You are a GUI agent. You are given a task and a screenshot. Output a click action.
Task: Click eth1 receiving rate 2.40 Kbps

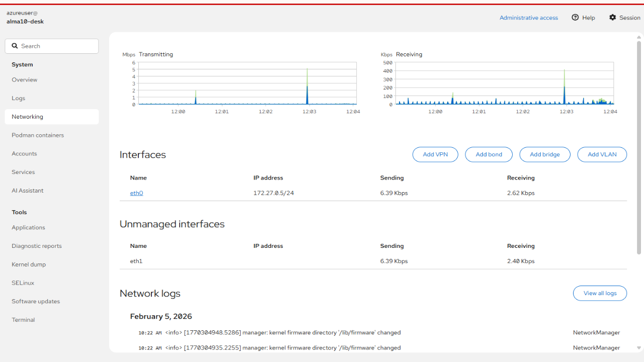[x=521, y=261]
